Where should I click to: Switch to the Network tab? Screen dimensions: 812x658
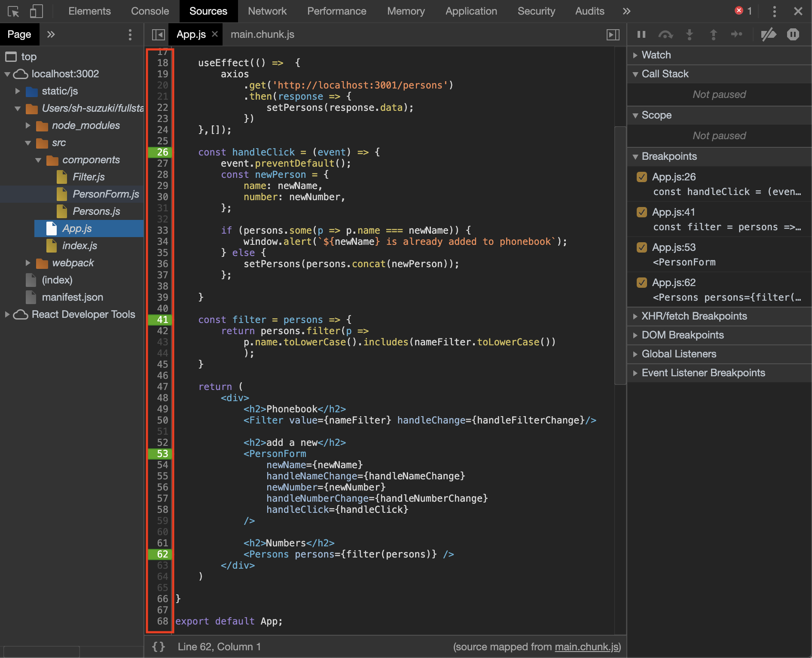point(267,11)
